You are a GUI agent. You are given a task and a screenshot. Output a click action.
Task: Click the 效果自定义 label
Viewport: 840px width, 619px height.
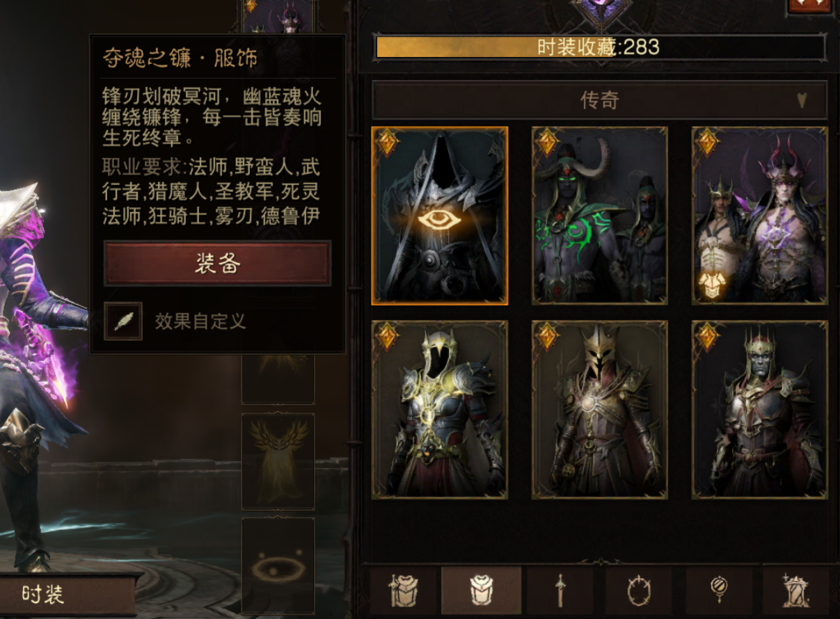(200, 321)
